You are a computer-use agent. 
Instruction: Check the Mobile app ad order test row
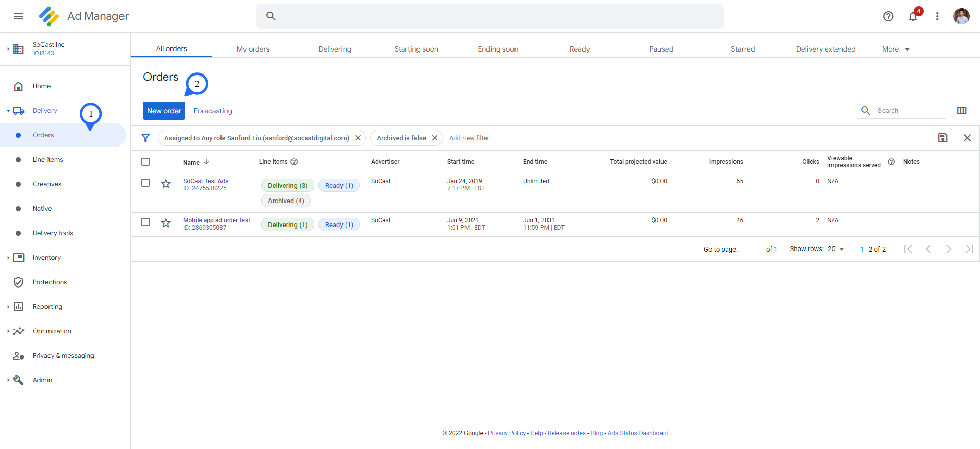tap(145, 222)
